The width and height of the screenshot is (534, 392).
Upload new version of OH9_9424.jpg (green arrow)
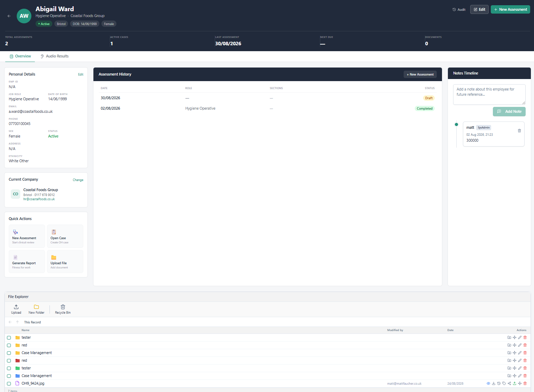[514, 383]
